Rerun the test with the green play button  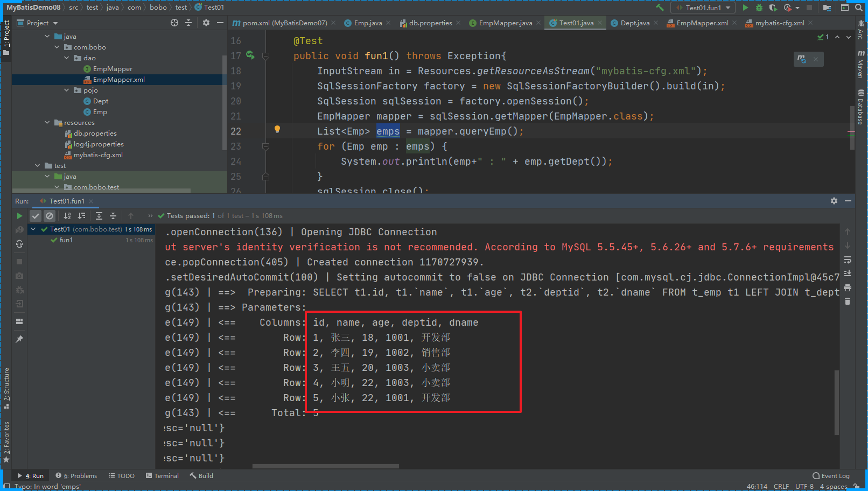[x=19, y=216]
